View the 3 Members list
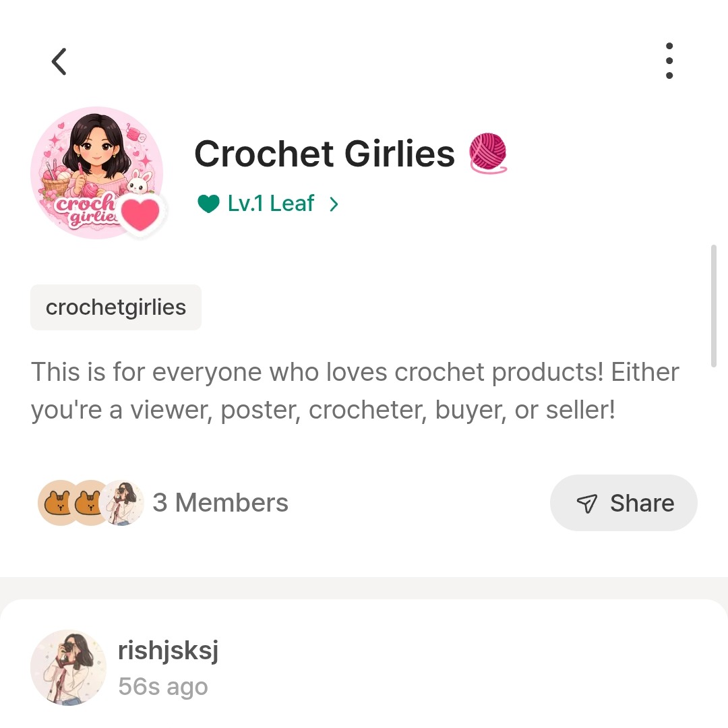728x728 pixels. [220, 503]
